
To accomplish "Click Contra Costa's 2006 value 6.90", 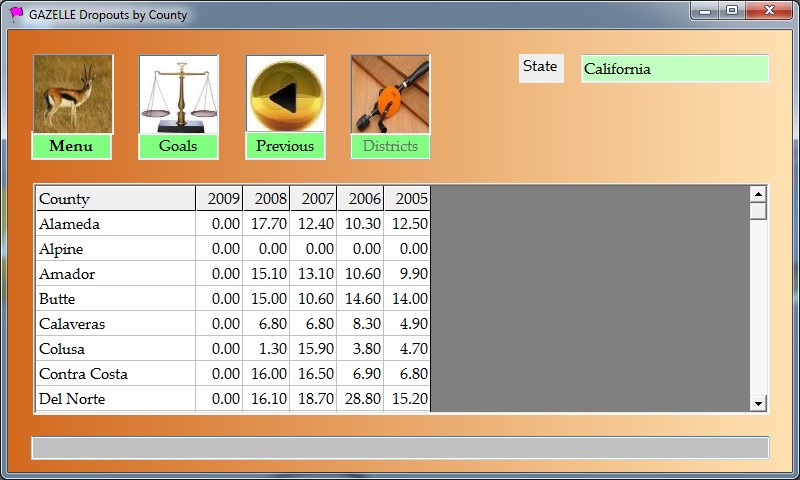I will (360, 373).
